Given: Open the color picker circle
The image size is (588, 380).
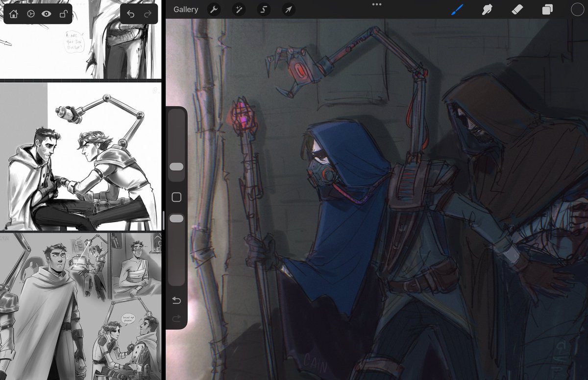Looking at the screenshot, I should [x=577, y=10].
